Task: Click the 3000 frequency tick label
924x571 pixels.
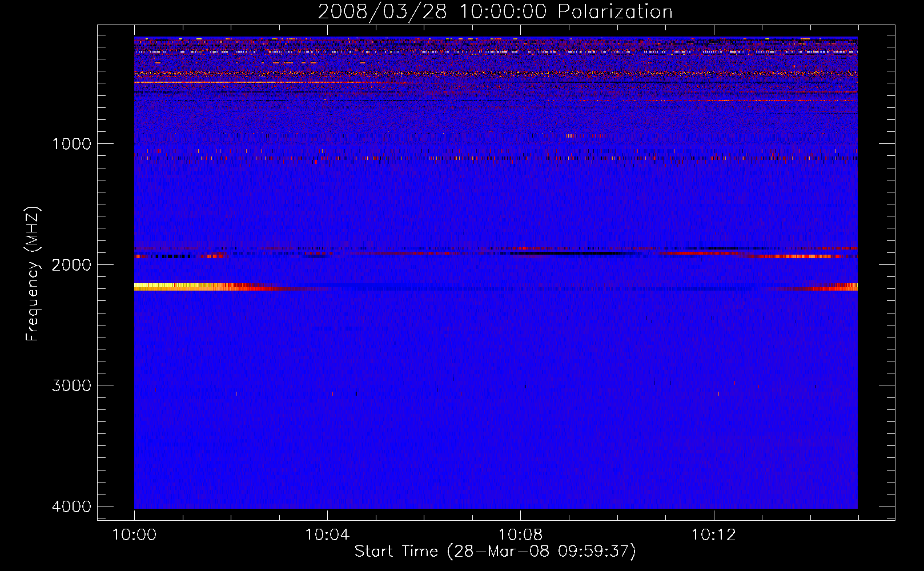Action: tap(71, 385)
